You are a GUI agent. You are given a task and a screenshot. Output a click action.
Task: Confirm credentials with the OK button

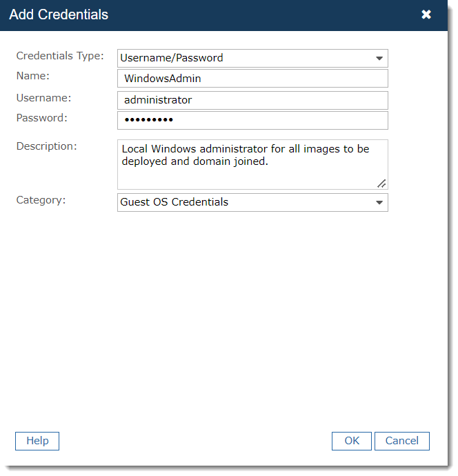coord(352,441)
